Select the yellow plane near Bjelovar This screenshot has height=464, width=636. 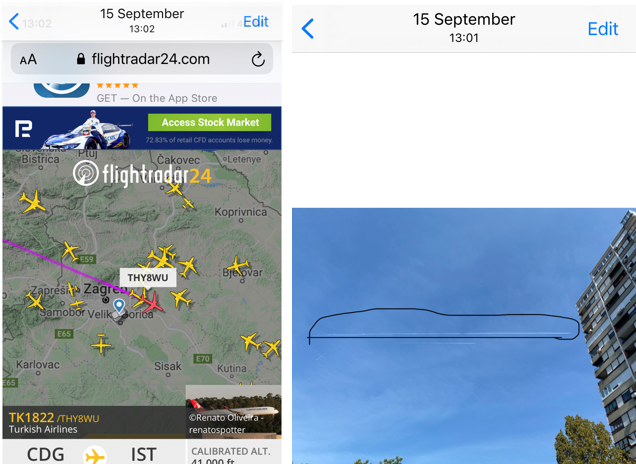click(x=238, y=266)
